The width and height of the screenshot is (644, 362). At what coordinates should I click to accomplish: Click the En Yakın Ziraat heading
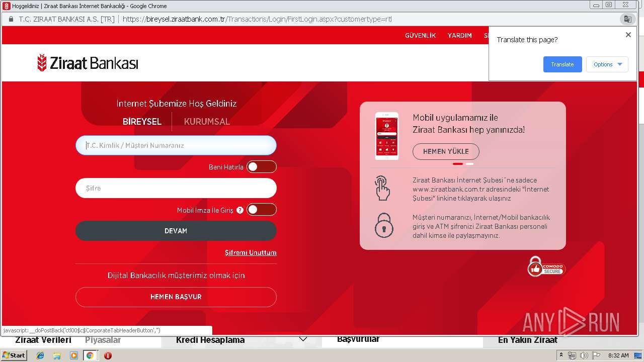click(528, 340)
